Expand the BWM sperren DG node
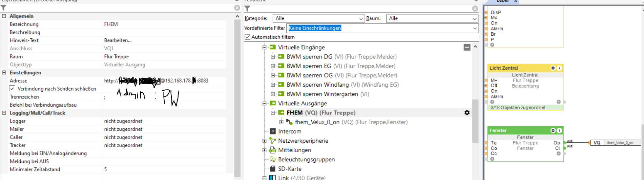Image resolution: width=644 pixels, height=180 pixels. click(273, 57)
